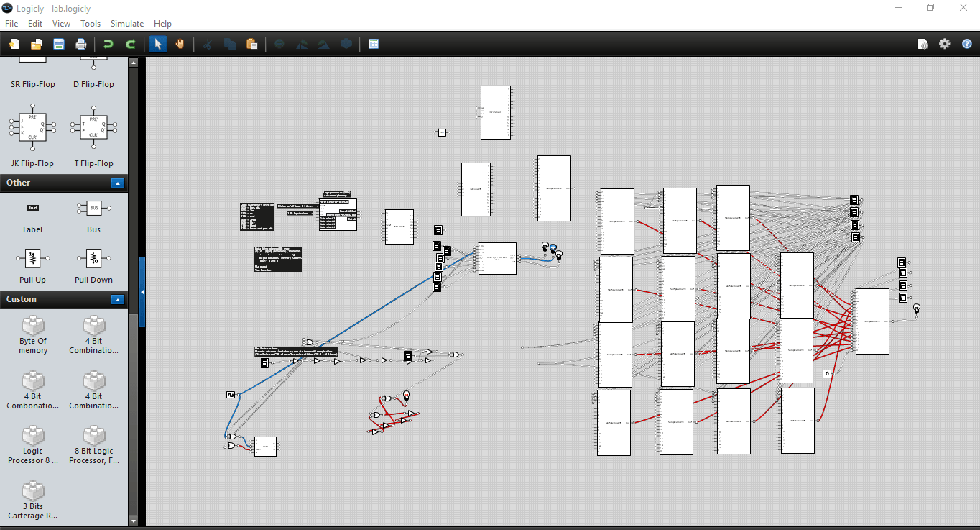Open the Tools menu
980x530 pixels.
(91, 24)
